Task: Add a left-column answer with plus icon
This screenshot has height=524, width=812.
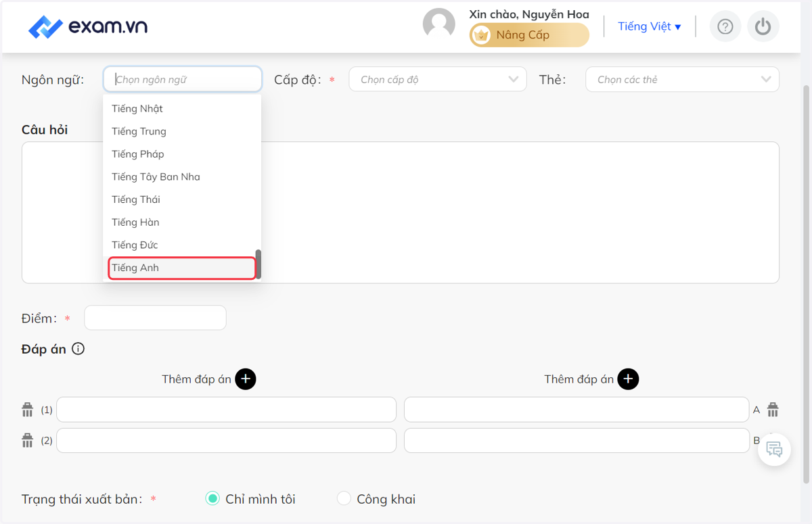Action: (246, 379)
